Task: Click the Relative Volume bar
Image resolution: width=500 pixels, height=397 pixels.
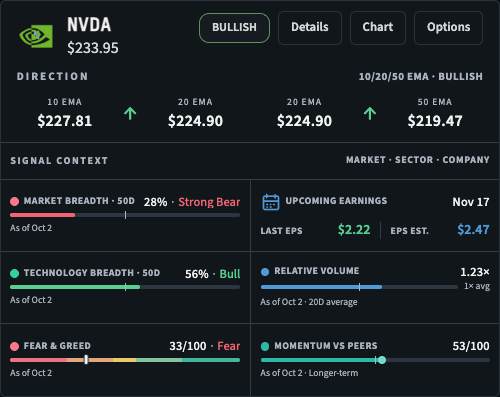Action: [x=359, y=287]
